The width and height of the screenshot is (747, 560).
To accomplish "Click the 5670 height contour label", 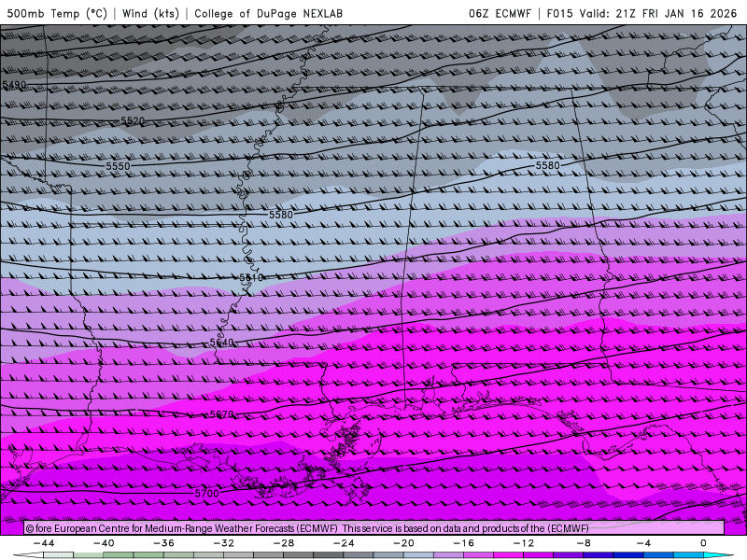I will [x=221, y=414].
